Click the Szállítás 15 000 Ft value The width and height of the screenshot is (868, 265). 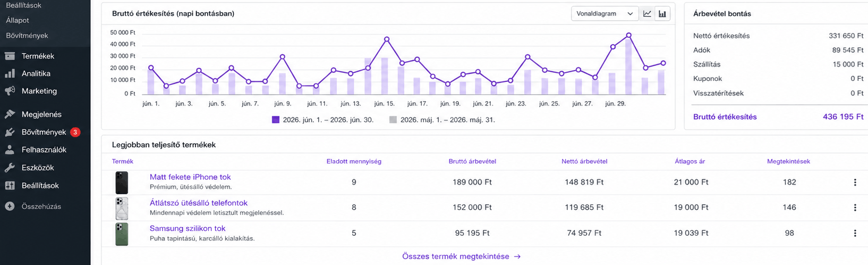[848, 64]
